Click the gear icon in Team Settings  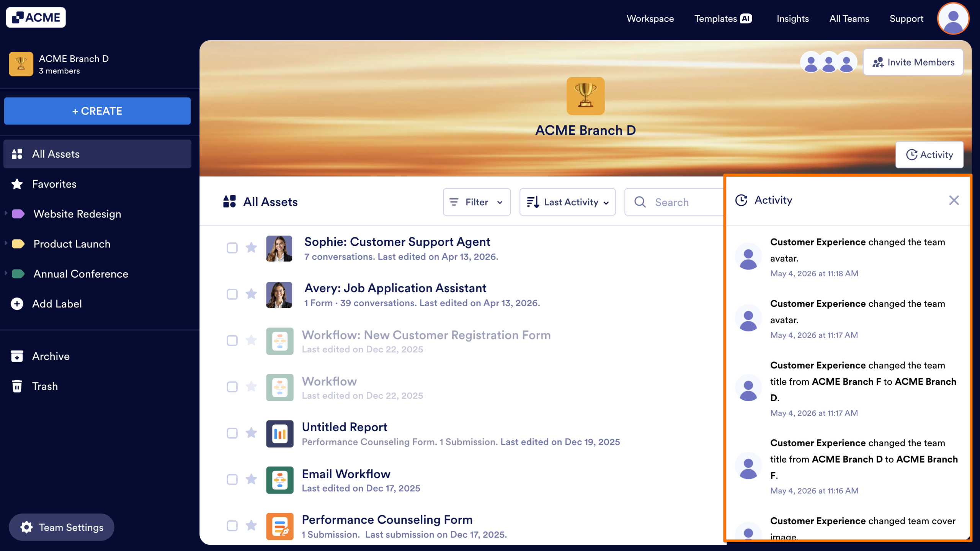(x=26, y=527)
